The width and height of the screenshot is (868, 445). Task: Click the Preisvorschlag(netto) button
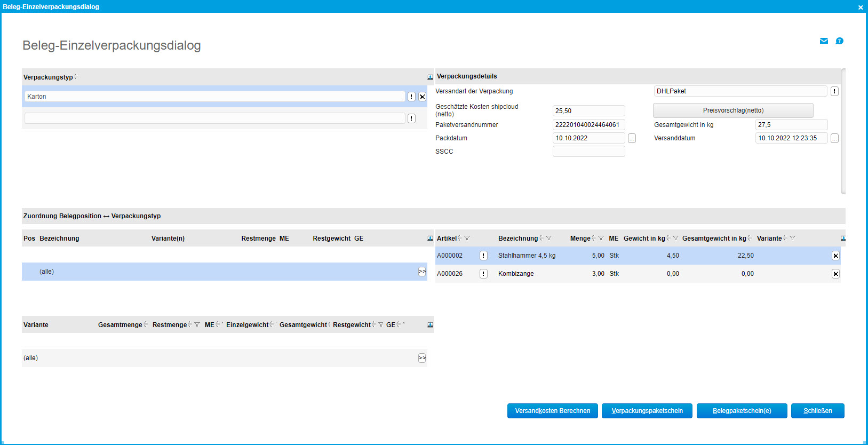coord(733,110)
